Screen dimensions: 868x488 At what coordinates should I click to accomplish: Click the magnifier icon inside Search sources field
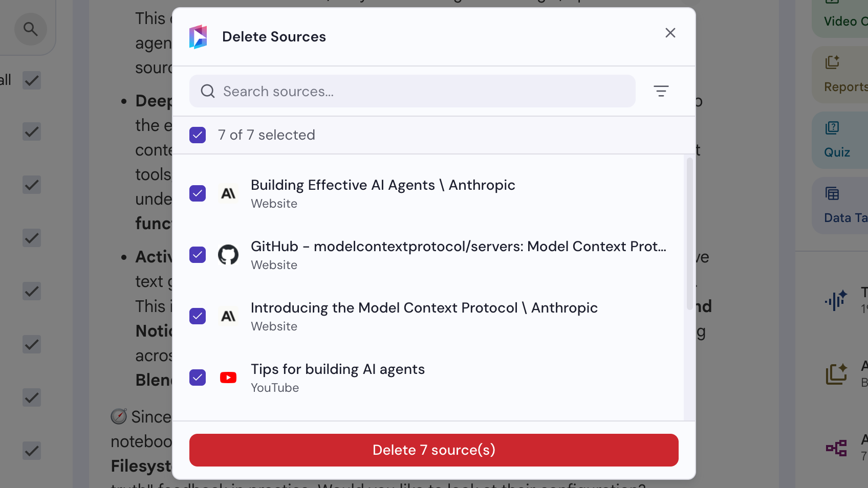point(207,91)
